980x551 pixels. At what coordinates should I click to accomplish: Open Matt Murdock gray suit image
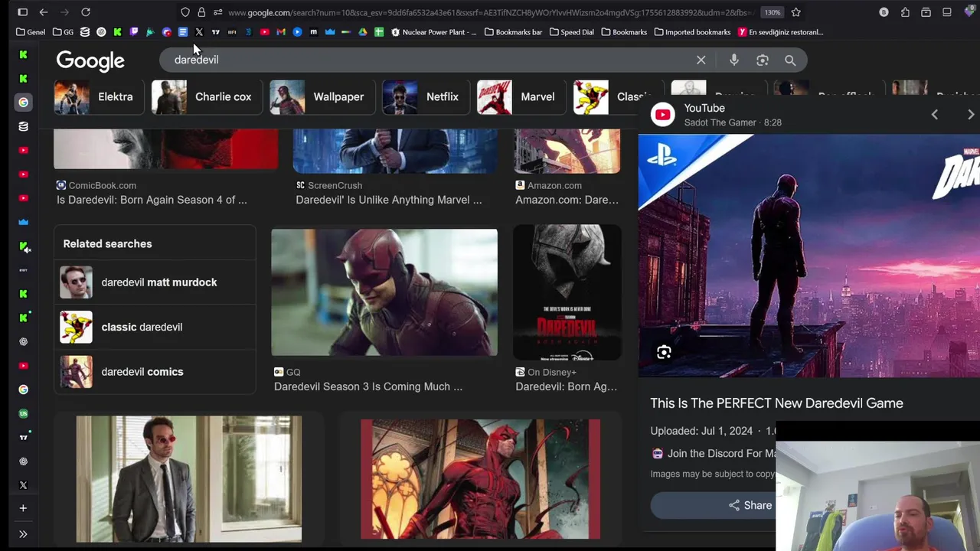coord(189,479)
